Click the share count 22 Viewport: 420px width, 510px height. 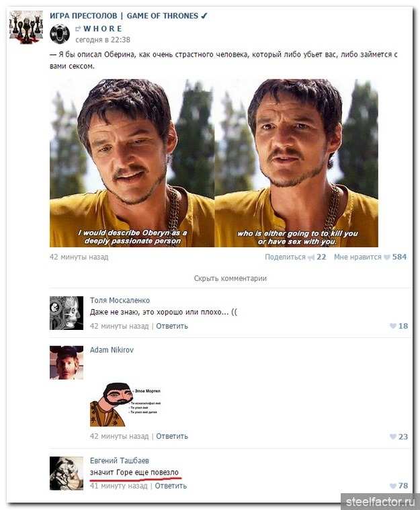point(321,257)
